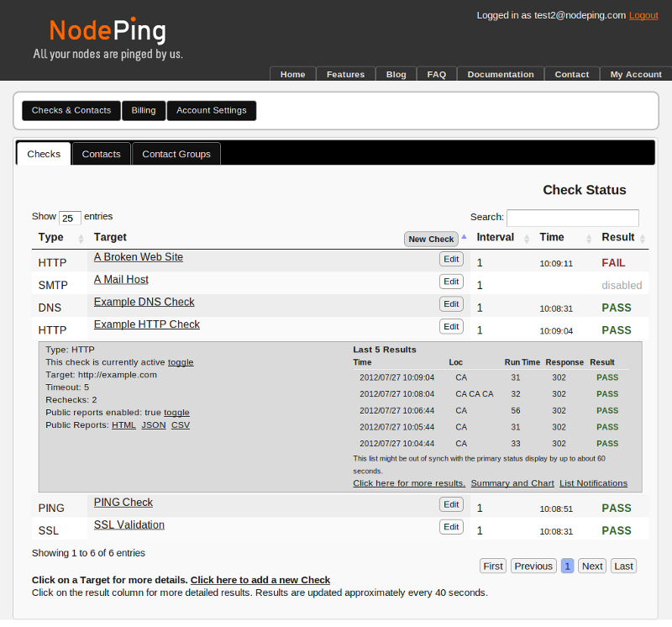Click the Search input field

572,218
